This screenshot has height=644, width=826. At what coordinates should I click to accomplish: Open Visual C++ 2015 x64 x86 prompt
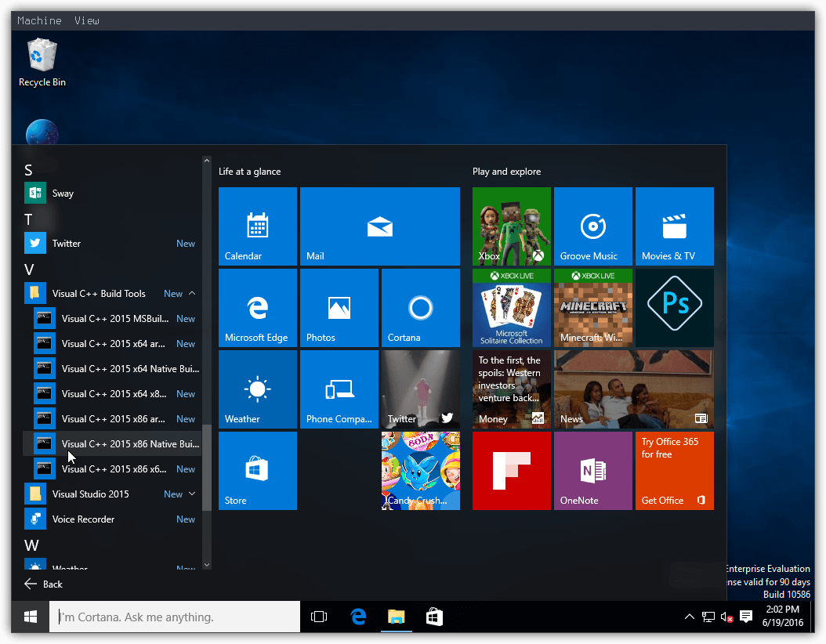click(112, 394)
